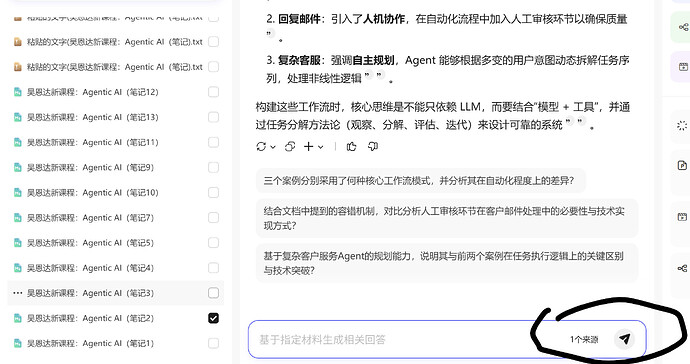
Task: Check the box for 笔记10
Action: (213, 192)
